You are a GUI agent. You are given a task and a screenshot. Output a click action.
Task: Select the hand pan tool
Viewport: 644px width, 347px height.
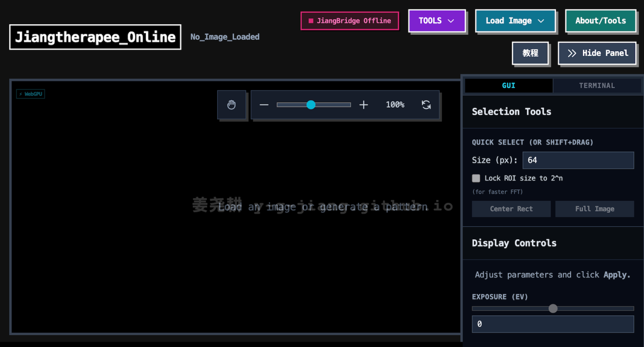click(x=231, y=105)
